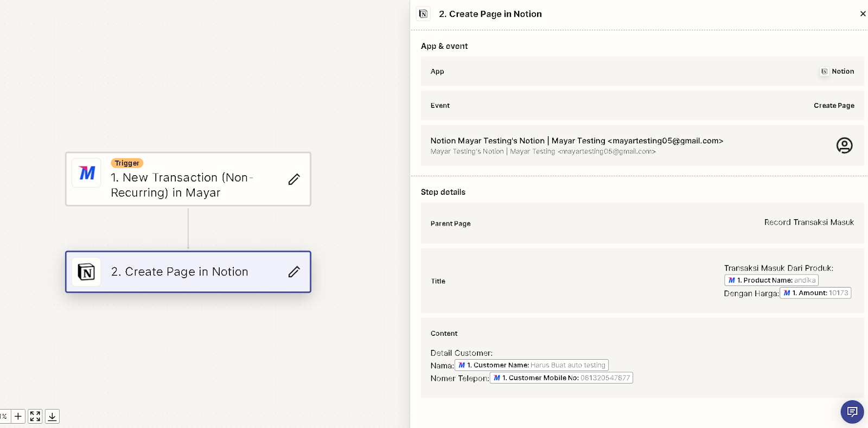Image resolution: width=868 pixels, height=428 pixels.
Task: Click the Detail Customer: content text
Action: (x=462, y=353)
